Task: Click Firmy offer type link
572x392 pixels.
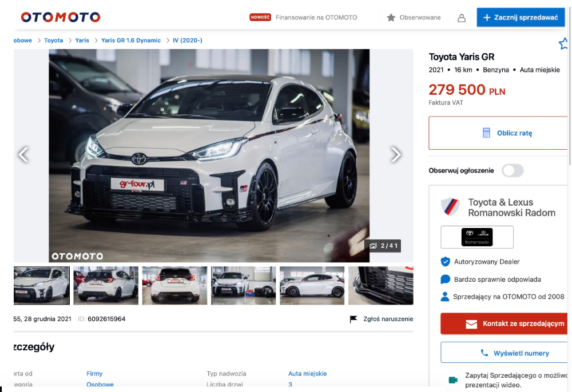Action: pos(94,373)
